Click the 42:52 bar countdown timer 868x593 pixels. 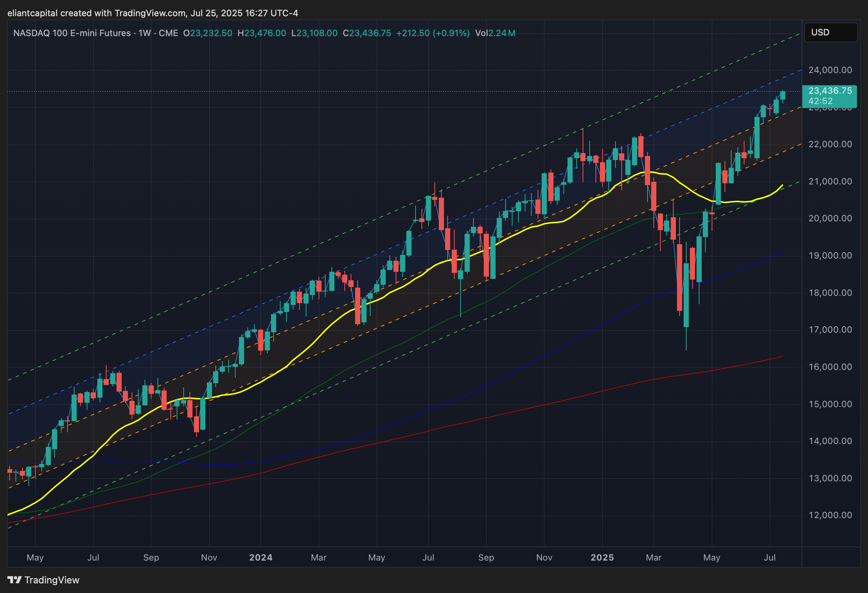point(820,101)
